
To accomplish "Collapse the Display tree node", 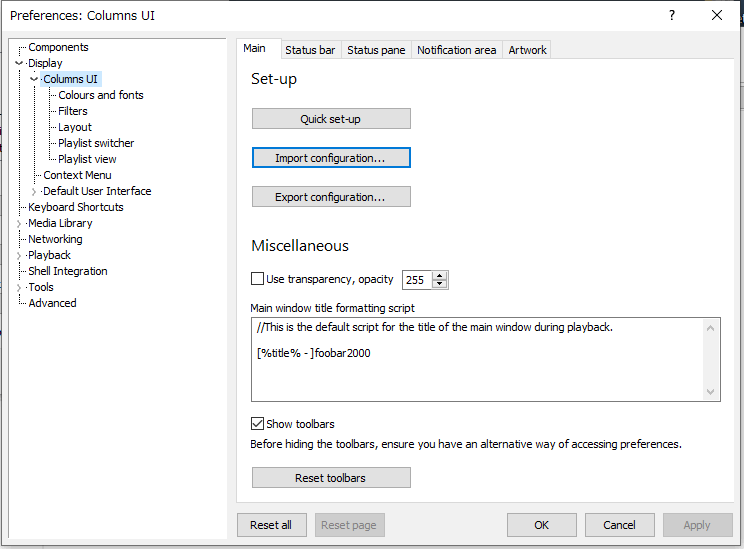I will 19,63.
